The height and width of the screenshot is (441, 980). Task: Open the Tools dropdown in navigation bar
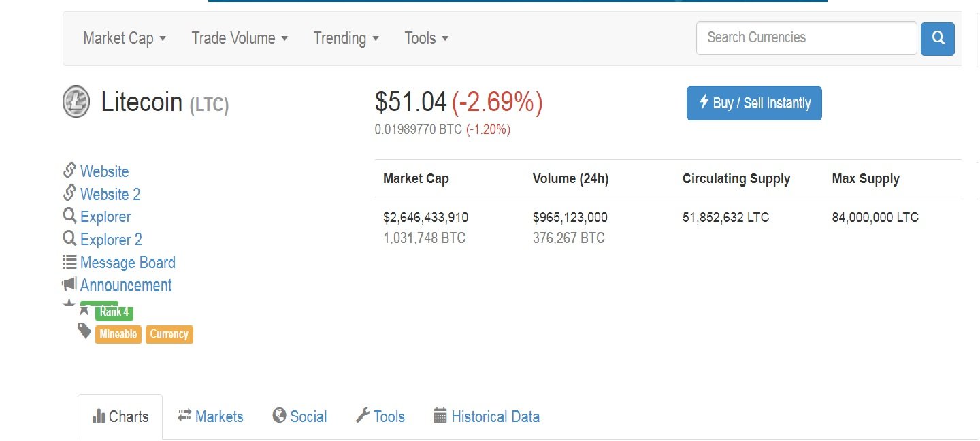tap(426, 38)
